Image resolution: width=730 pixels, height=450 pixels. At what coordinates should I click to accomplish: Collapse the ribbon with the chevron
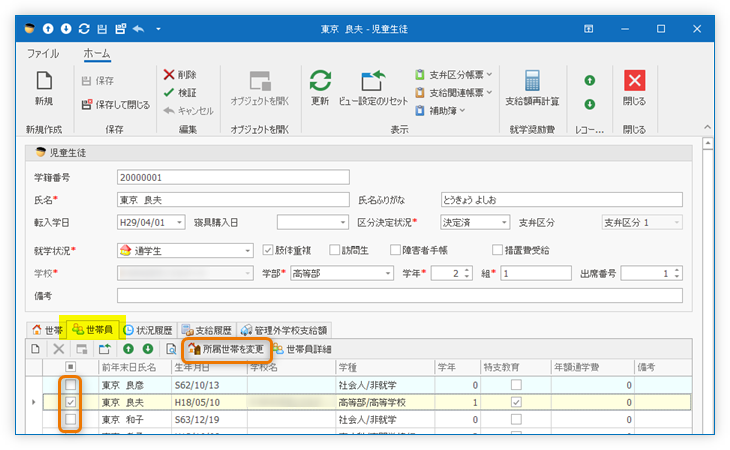(707, 127)
